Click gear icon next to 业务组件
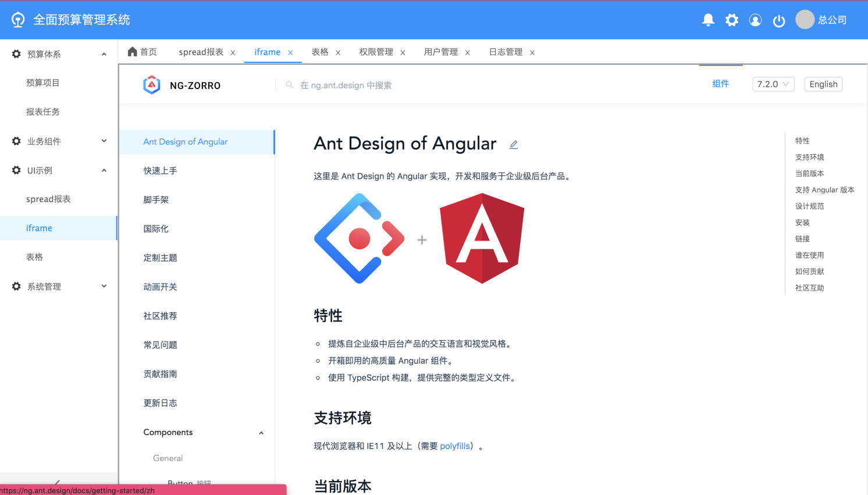868x495 pixels. (16, 141)
